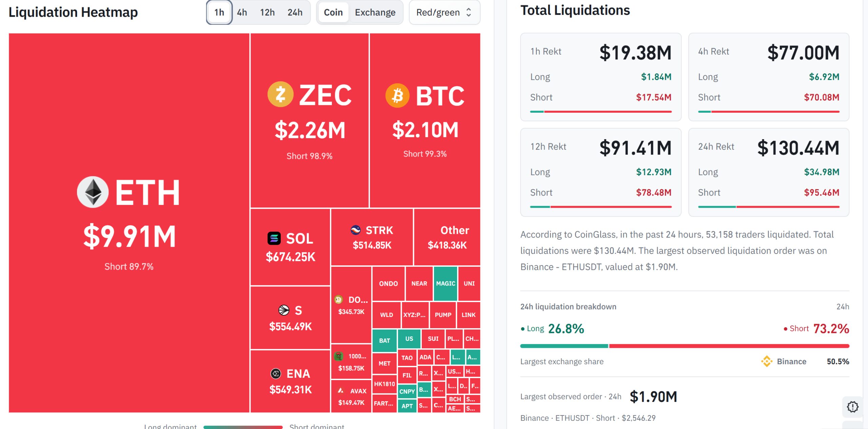
Task: Click the Long/Short dominant gradient legend
Action: pos(243,427)
